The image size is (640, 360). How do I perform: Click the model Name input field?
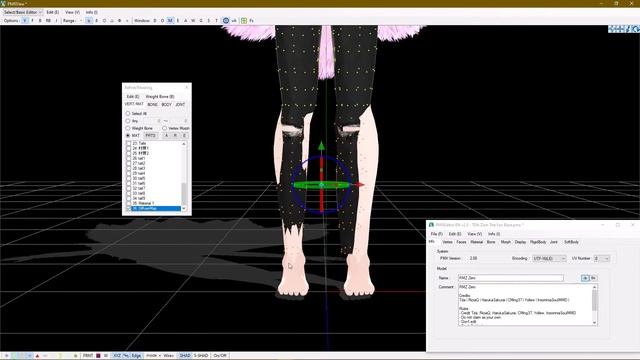(x=511, y=278)
